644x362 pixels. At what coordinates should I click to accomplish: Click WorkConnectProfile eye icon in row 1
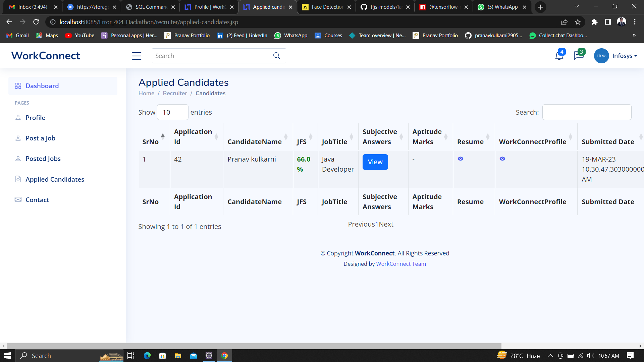[502, 159]
